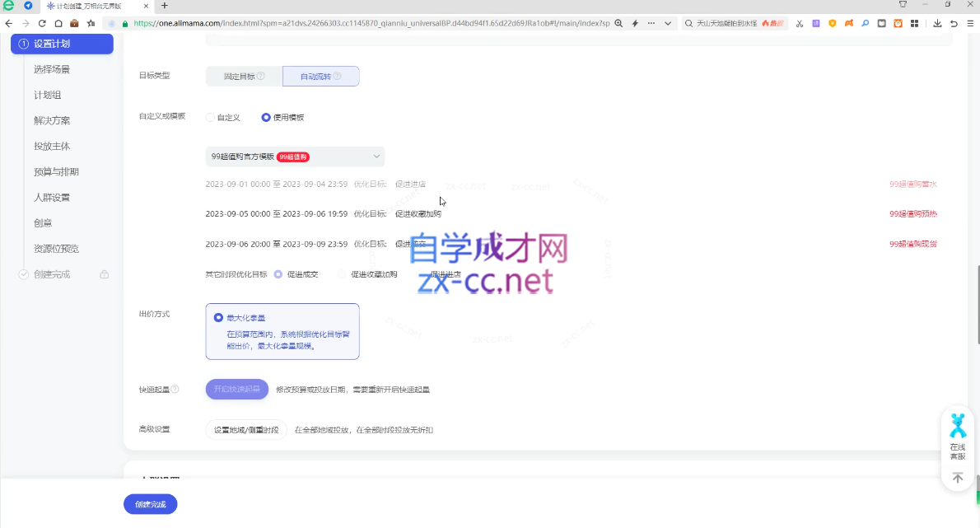Screen dimensions: 980x528
Task: Jump to 创意 section
Action: point(43,223)
